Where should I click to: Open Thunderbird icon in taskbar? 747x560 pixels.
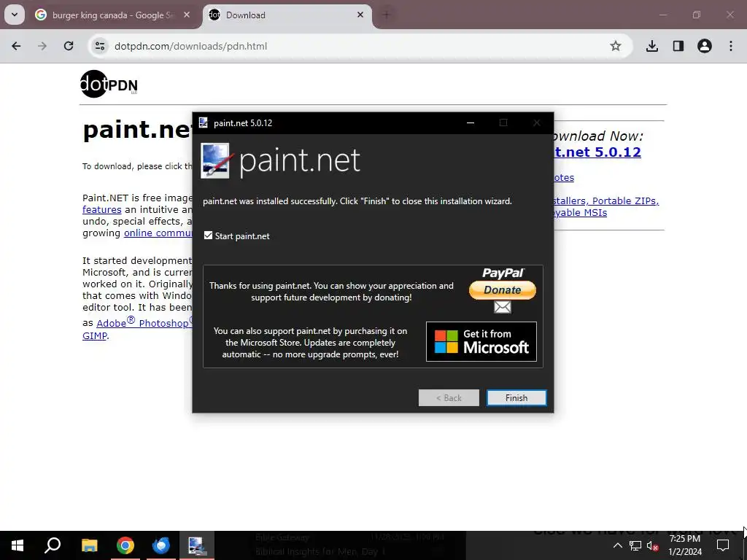pyautogui.click(x=161, y=545)
